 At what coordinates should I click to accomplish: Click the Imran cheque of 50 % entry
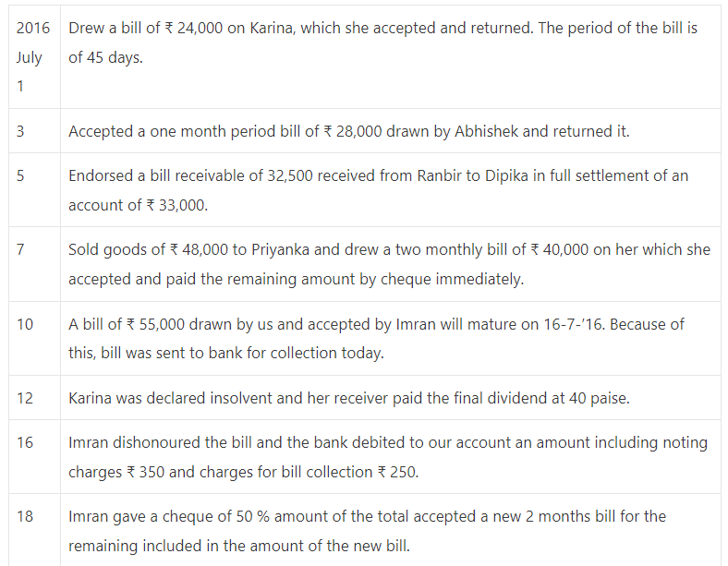(x=367, y=531)
